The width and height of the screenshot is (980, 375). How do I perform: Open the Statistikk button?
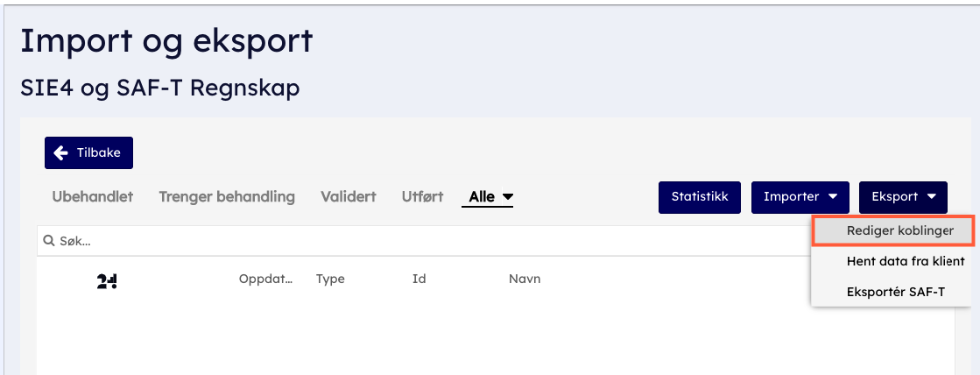point(700,197)
